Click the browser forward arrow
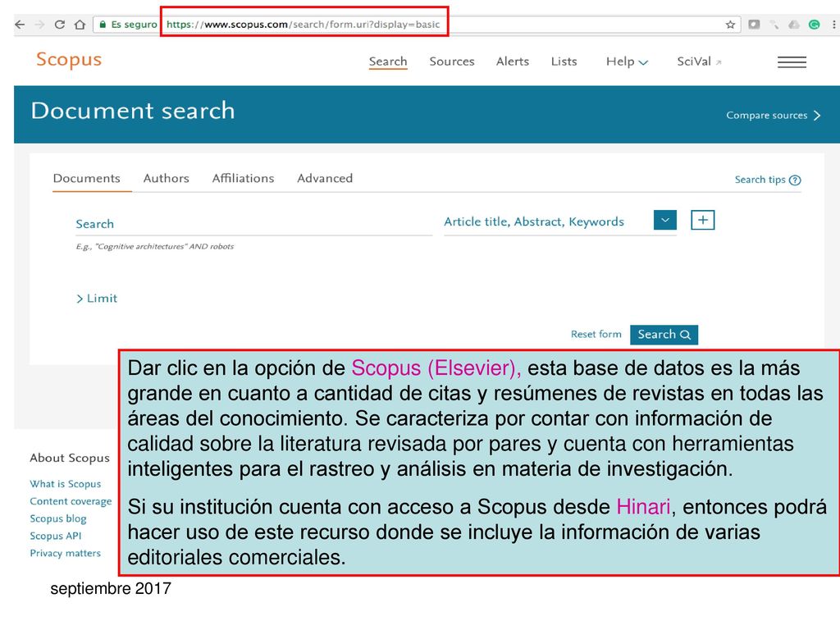840x630 pixels. 39,25
